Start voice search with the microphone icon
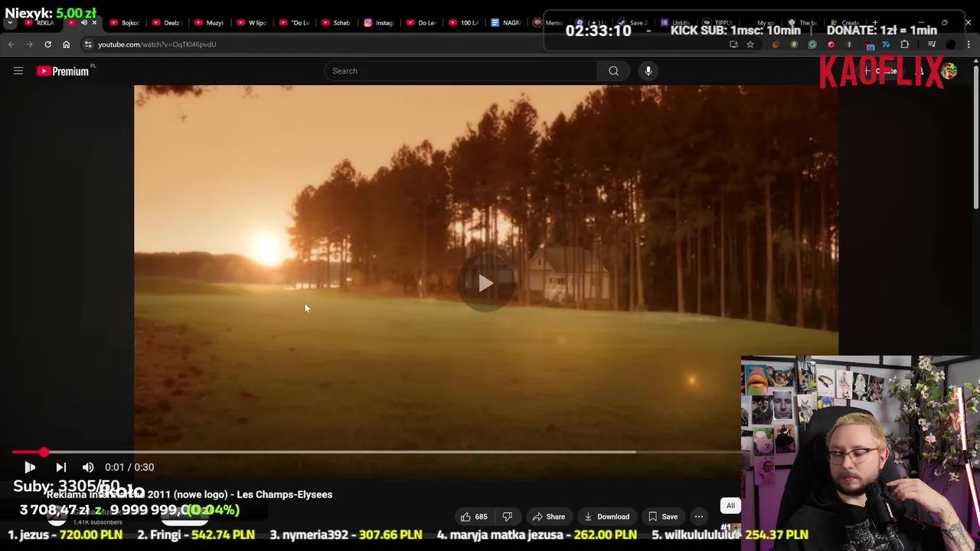 coord(648,71)
